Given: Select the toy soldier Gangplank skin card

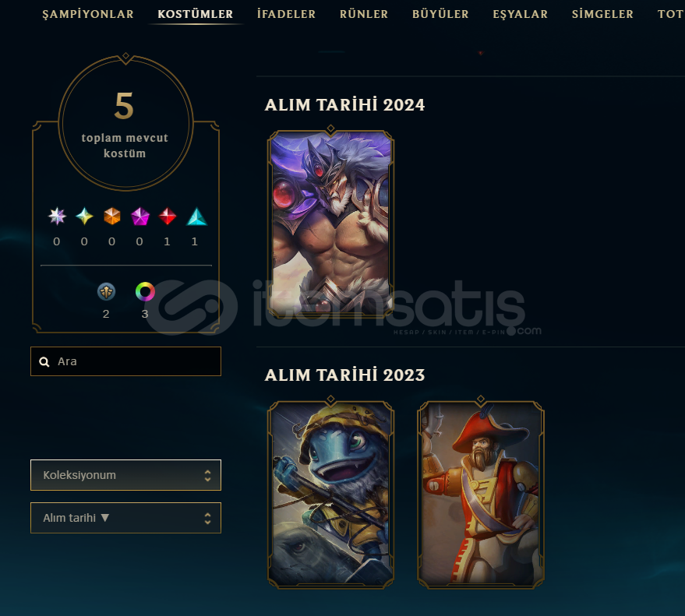Looking at the screenshot, I should click(481, 495).
